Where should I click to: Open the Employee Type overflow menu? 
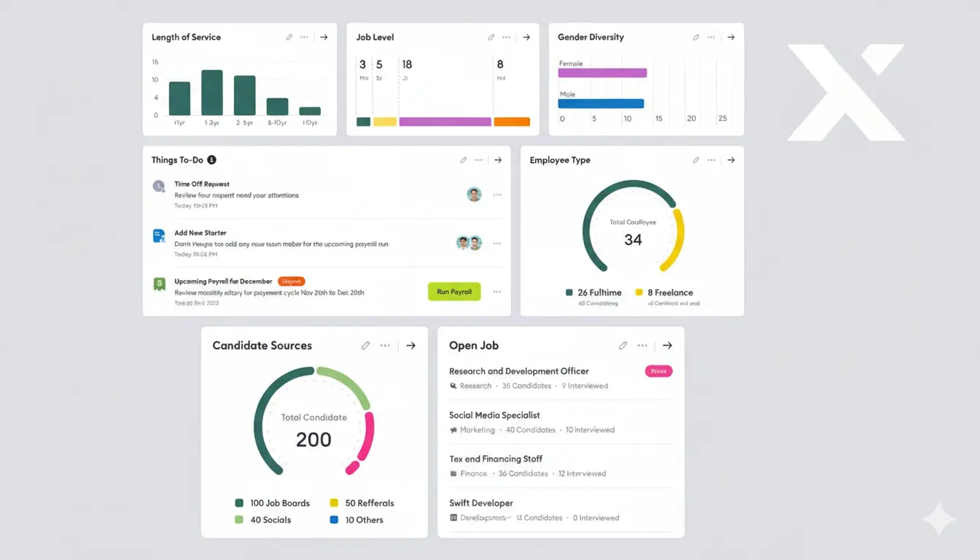[x=712, y=159]
